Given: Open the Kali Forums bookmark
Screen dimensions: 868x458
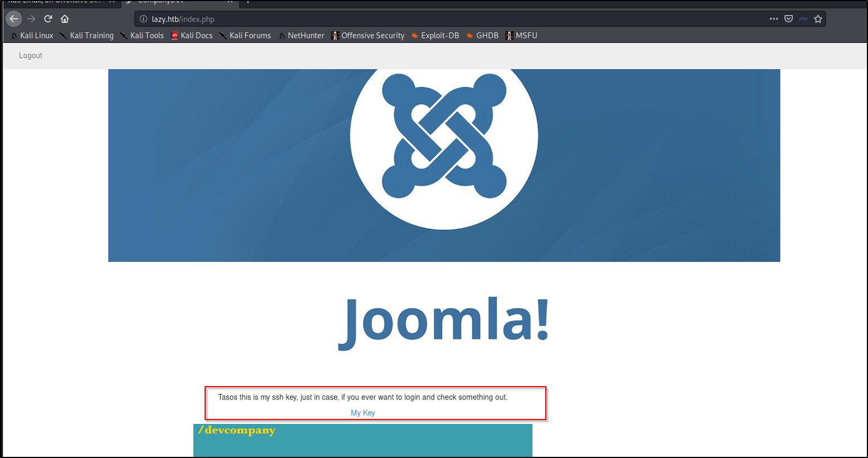Looking at the screenshot, I should point(245,35).
